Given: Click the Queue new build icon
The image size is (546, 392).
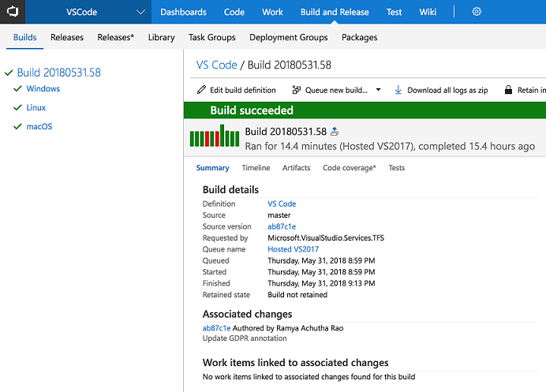Looking at the screenshot, I should [297, 90].
